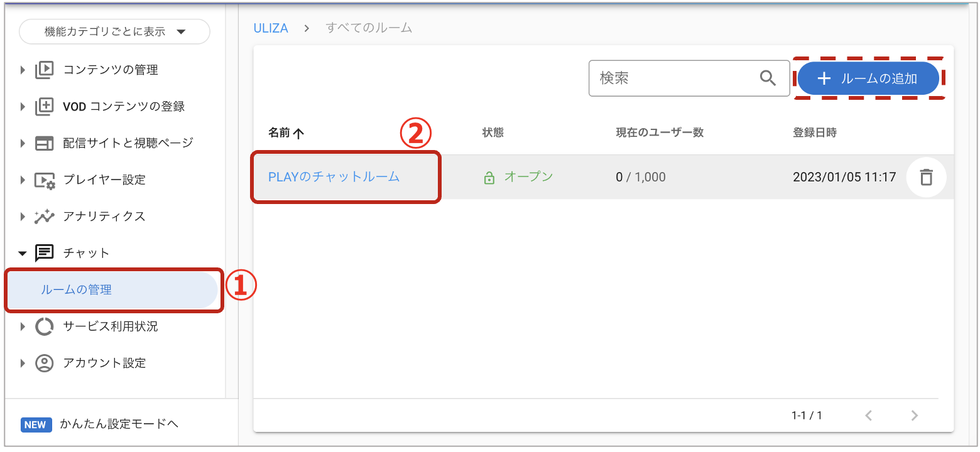
Task: Open the PLAYのチャットルーム room link
Action: (x=334, y=177)
